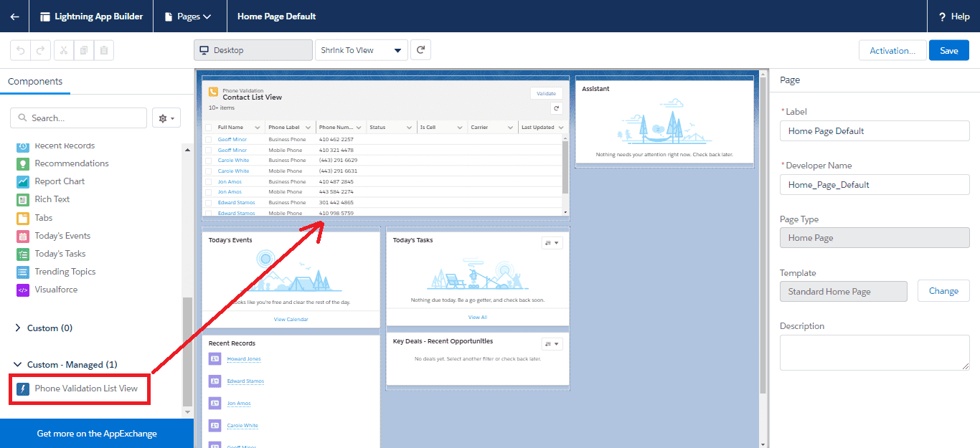The width and height of the screenshot is (980, 448).
Task: Select the Components tab
Action: pos(35,82)
